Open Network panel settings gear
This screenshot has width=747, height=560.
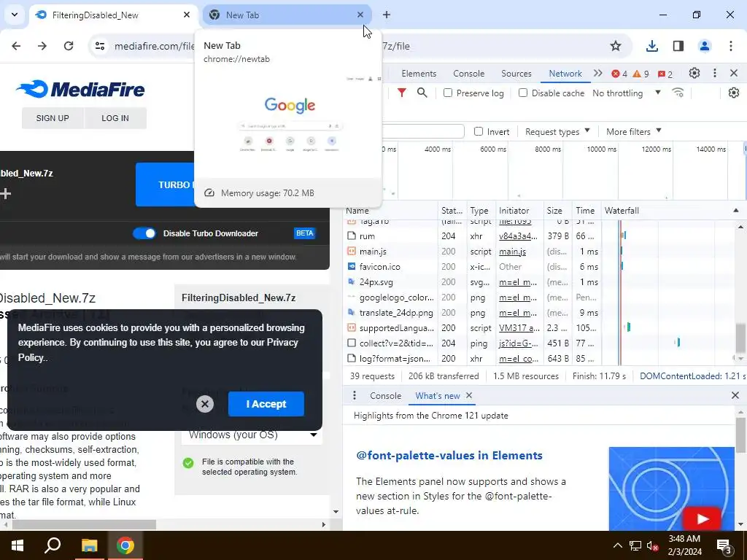coord(734,93)
